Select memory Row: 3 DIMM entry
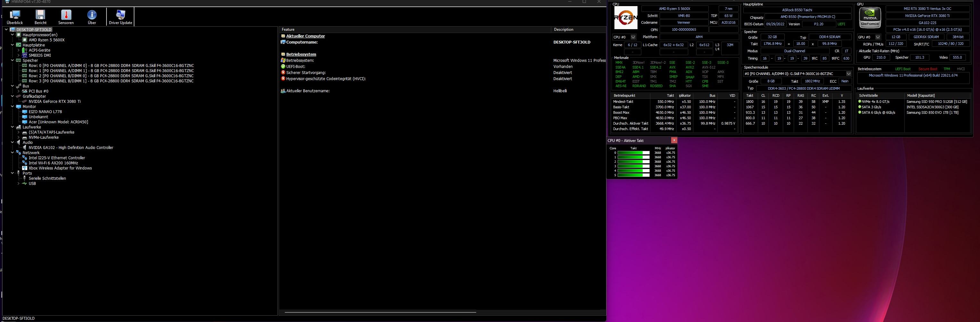 [111, 81]
